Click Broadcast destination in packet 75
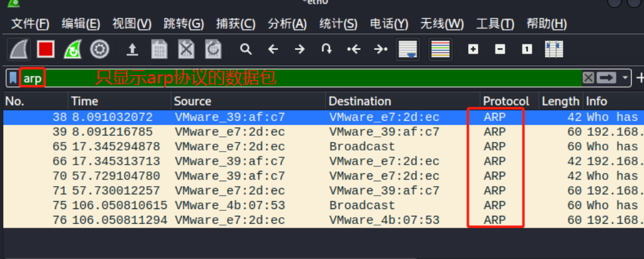 (362, 205)
